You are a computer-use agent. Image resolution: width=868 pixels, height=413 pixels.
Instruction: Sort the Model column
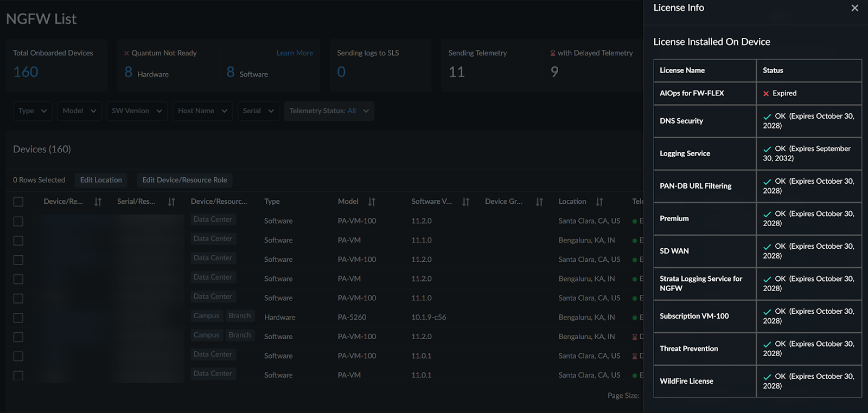point(372,202)
